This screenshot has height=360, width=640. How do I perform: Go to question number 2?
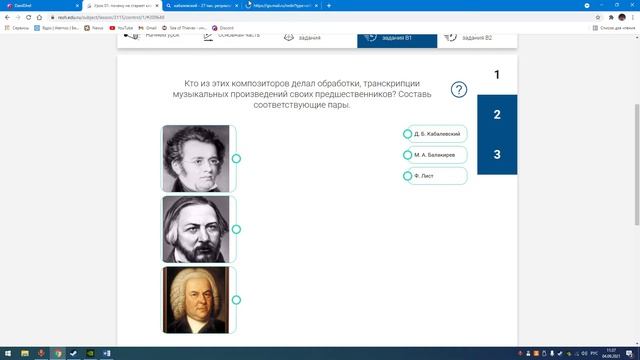(x=497, y=114)
